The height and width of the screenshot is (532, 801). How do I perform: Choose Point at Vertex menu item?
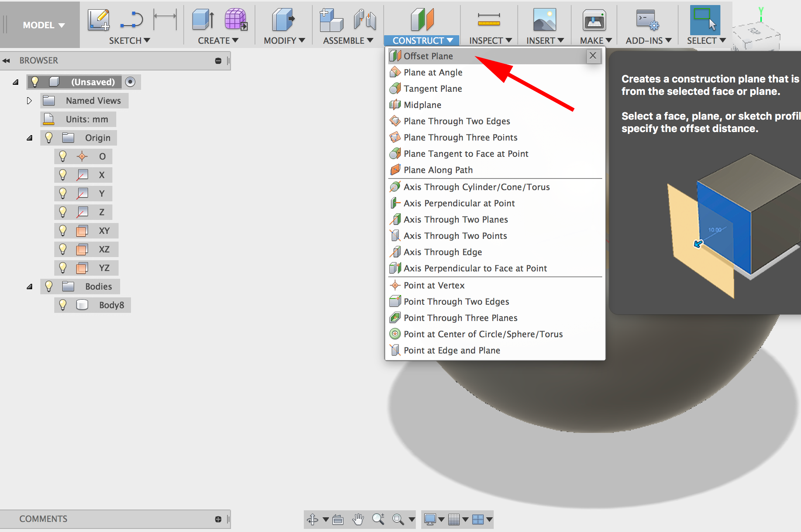coord(495,285)
